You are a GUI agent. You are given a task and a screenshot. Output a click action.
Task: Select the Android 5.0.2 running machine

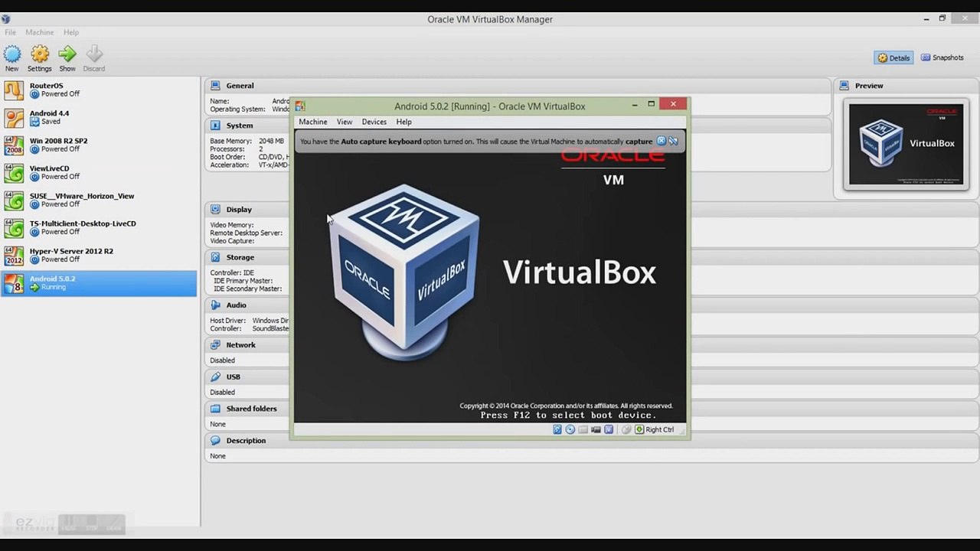(x=99, y=283)
